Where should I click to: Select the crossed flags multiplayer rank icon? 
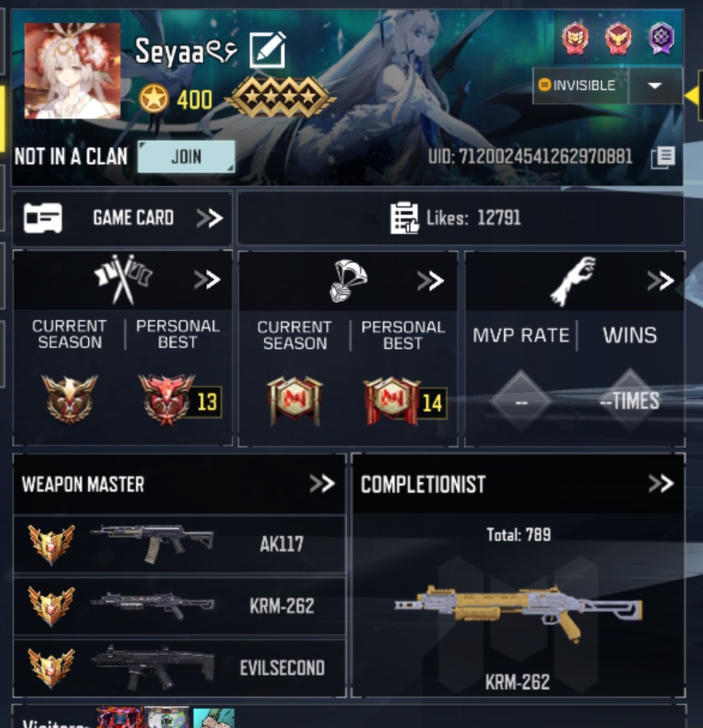coord(123,279)
